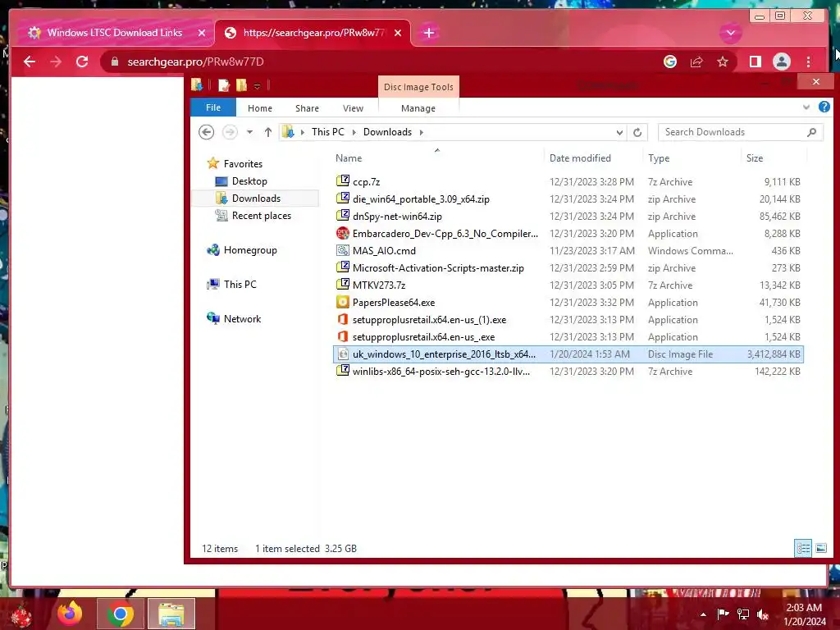Screen dimensions: 840x630
Task: Click Explorer forward navigation button
Action: point(230,132)
